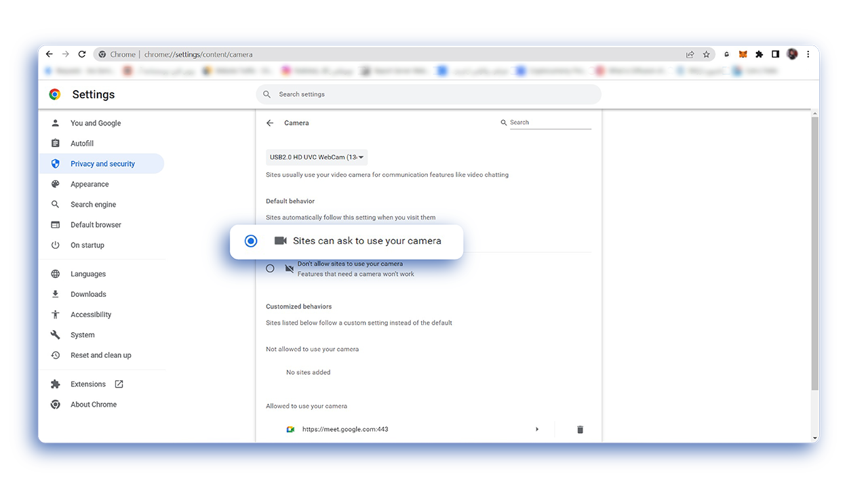Select Don't allow sites to use camera
The width and height of the screenshot is (868, 488).
coord(270,268)
